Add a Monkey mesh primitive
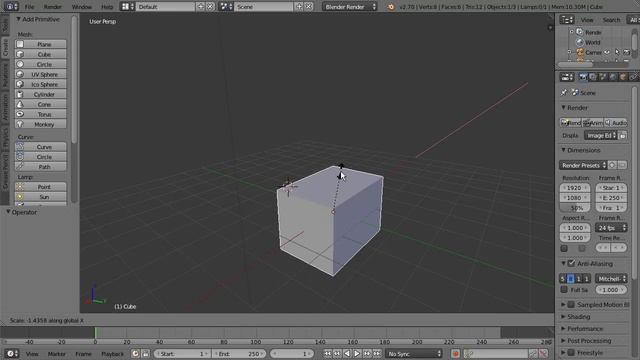The image size is (640, 360). [40, 124]
